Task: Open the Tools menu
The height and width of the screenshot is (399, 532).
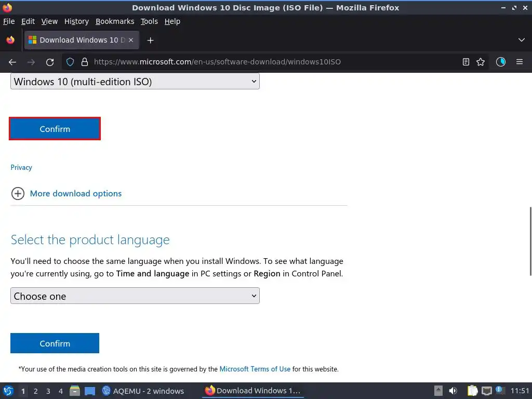Action: pos(149,21)
